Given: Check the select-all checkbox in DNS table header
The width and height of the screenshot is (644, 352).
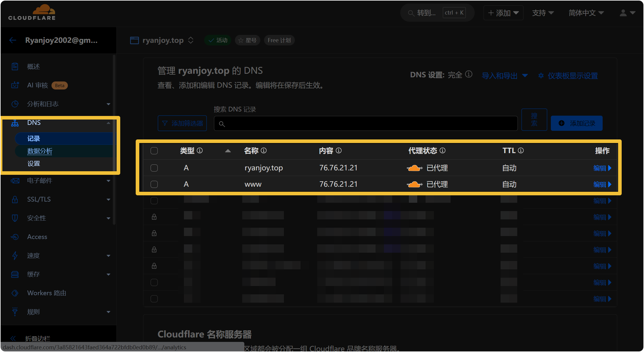Looking at the screenshot, I should click(x=154, y=151).
